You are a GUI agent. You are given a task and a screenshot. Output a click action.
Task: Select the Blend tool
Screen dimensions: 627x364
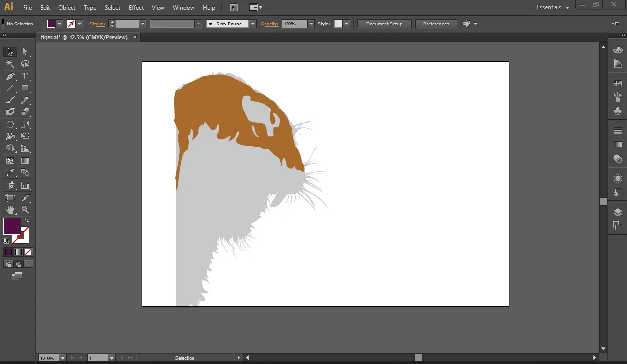tap(25, 172)
